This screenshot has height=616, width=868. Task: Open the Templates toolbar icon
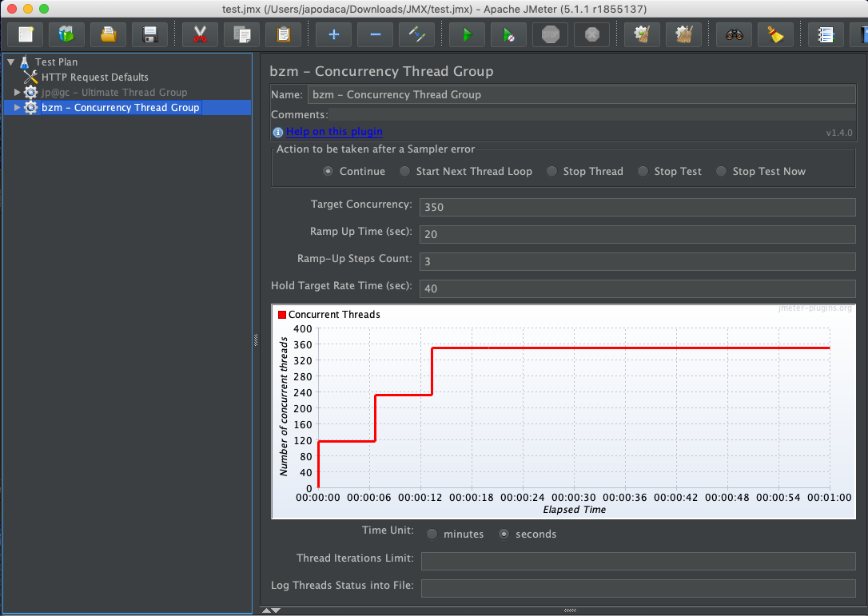[x=66, y=34]
